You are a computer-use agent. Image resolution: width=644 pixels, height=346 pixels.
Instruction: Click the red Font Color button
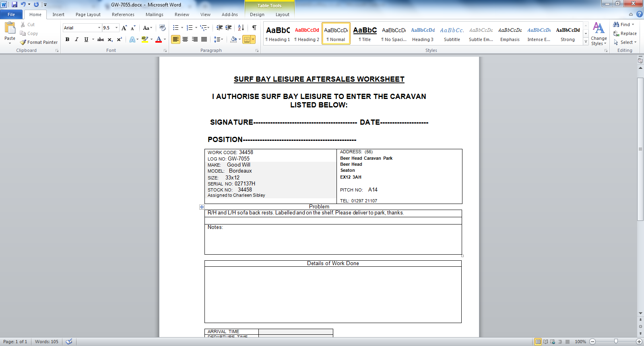point(159,39)
